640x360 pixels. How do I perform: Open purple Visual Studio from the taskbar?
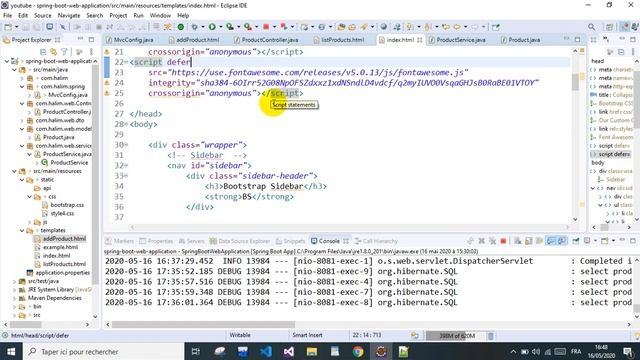[x=289, y=351]
